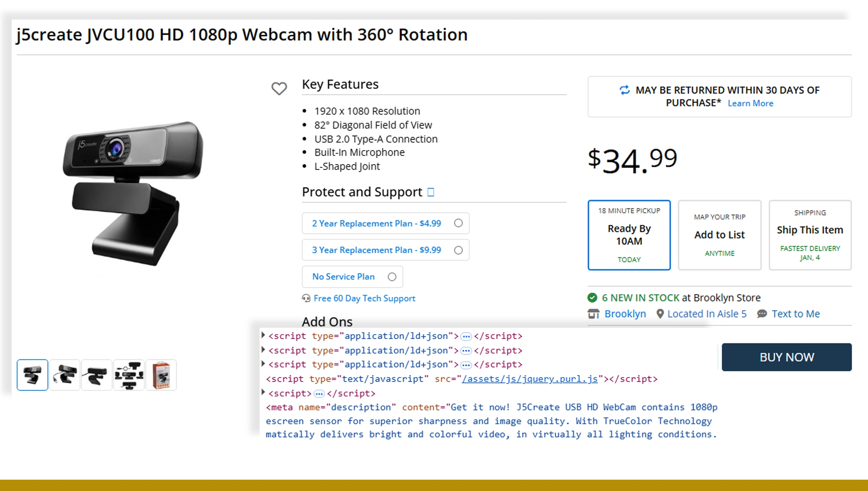Switch to the Ship This Item option
868x491 pixels.
click(x=810, y=235)
